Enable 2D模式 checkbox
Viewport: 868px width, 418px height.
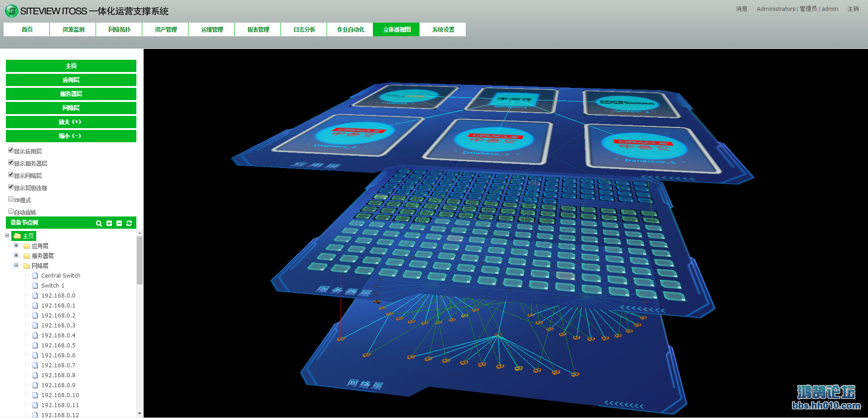coord(11,199)
